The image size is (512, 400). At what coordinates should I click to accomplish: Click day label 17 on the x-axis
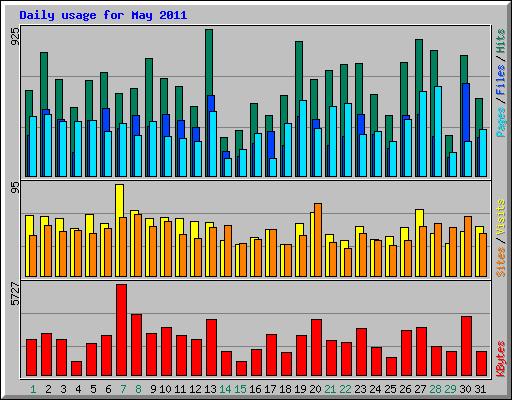pos(270,389)
